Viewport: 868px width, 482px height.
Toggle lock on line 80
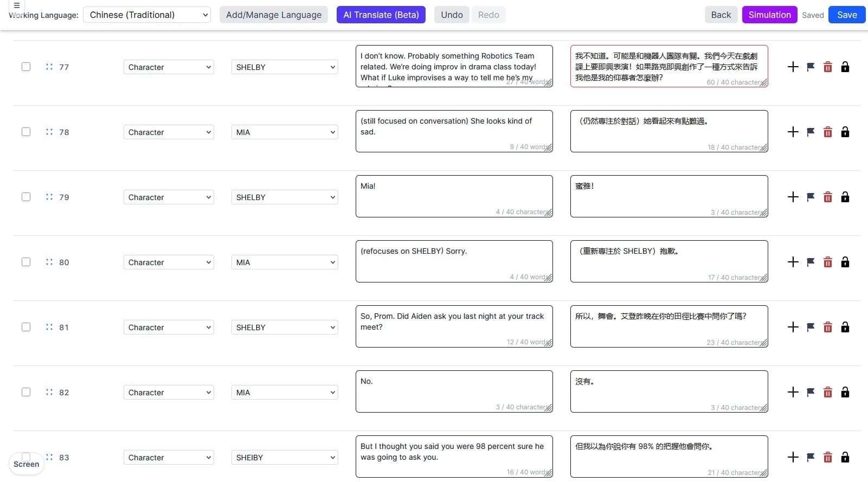point(845,262)
